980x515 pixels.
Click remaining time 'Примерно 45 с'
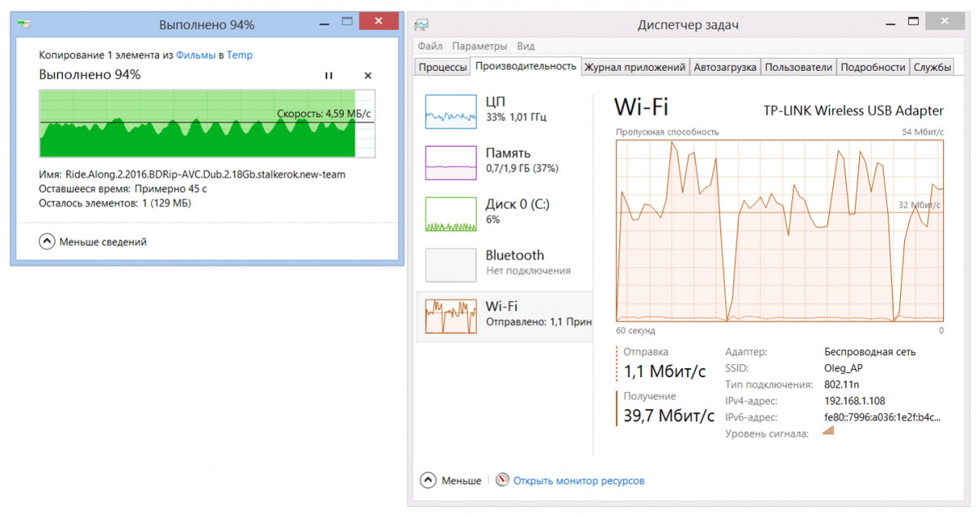[170, 189]
